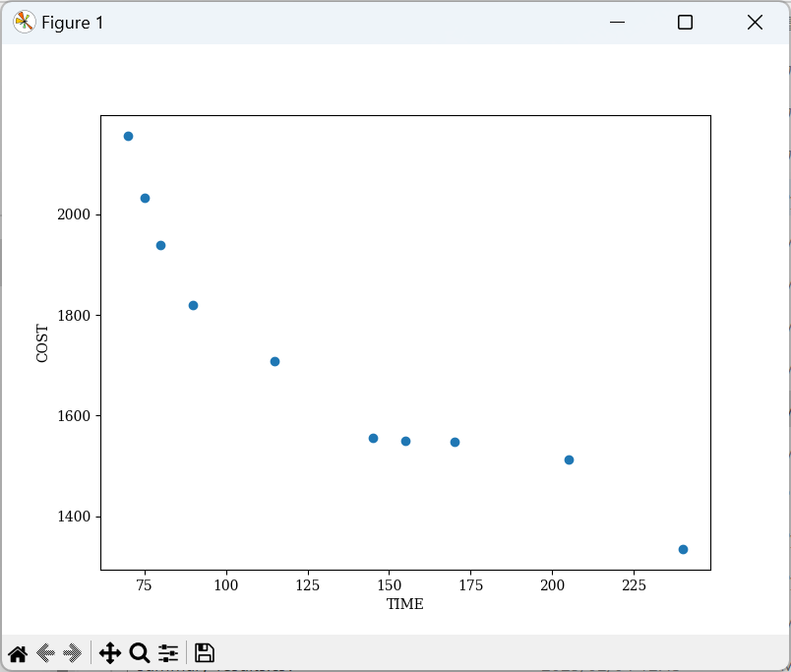This screenshot has width=791, height=672.
Task: Click the COST y-axis label
Action: (x=42, y=342)
